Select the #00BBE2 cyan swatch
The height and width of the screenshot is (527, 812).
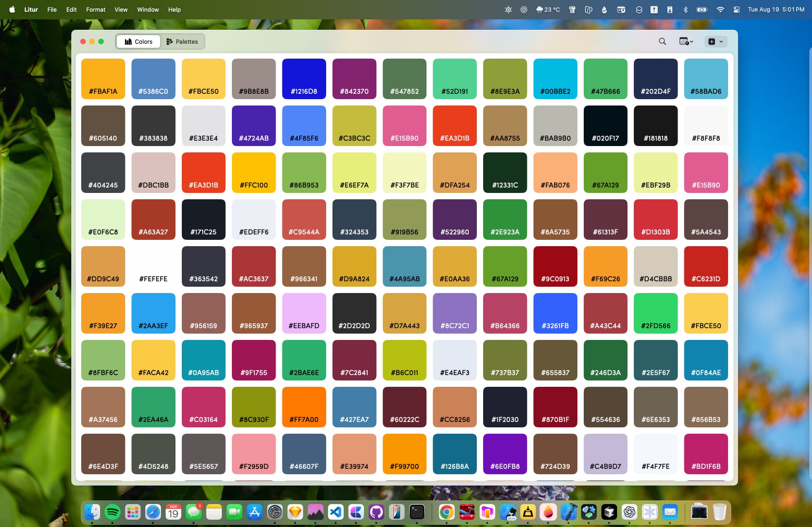pyautogui.click(x=555, y=79)
